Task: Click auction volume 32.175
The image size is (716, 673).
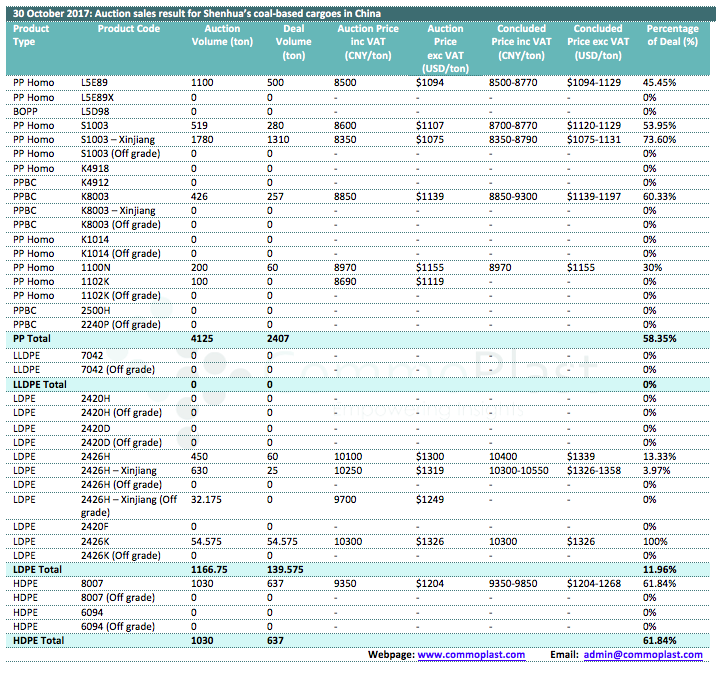Action: pyautogui.click(x=206, y=499)
